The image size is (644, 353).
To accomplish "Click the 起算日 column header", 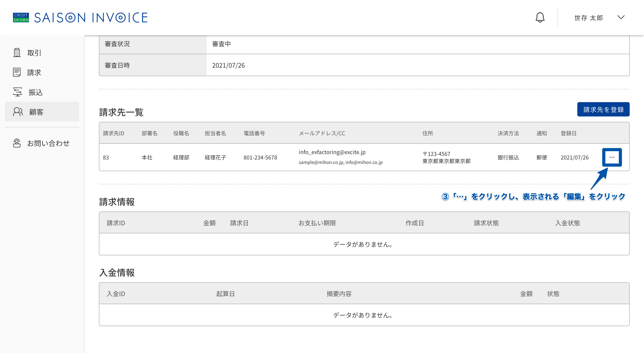I will click(225, 294).
